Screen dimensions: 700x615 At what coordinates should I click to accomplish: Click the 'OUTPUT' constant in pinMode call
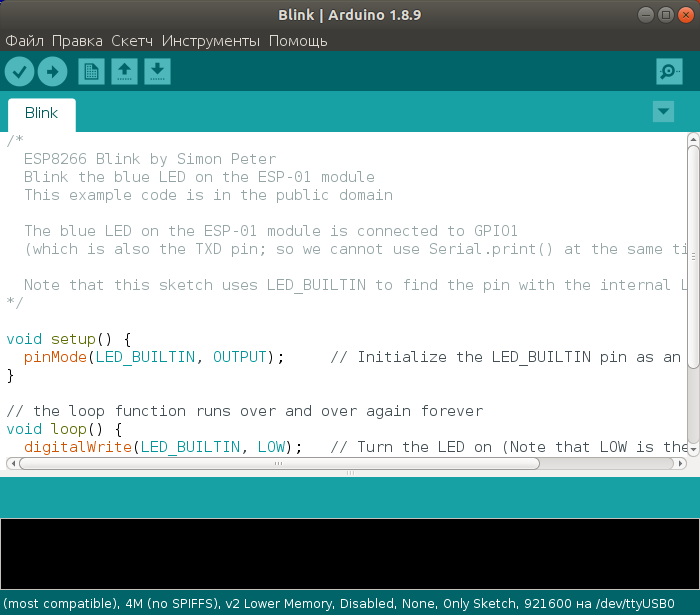pos(240,357)
